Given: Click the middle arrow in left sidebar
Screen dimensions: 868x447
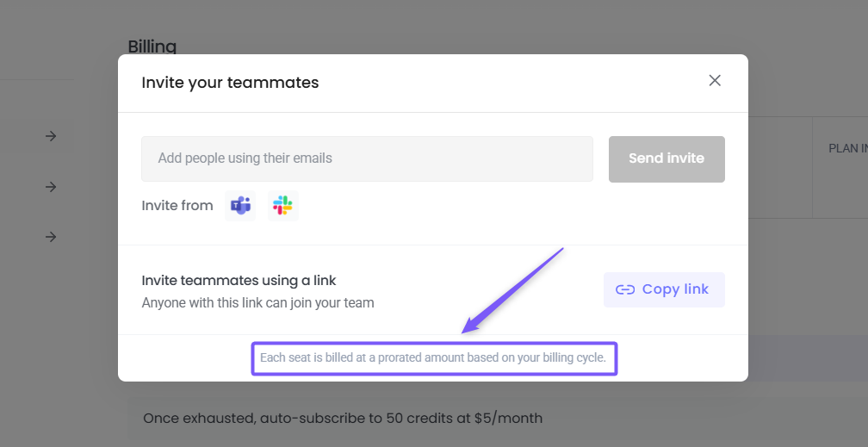Looking at the screenshot, I should coord(51,187).
